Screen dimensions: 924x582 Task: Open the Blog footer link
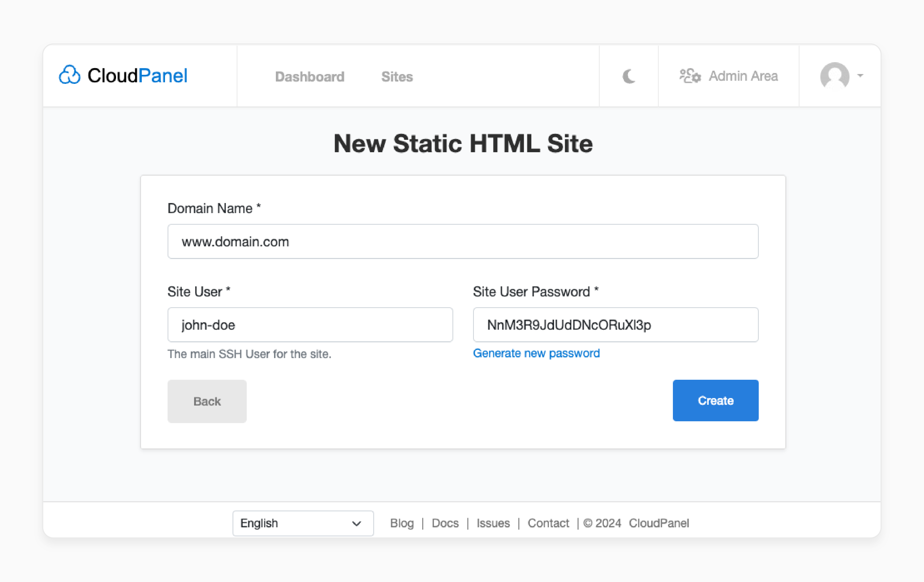(x=402, y=523)
